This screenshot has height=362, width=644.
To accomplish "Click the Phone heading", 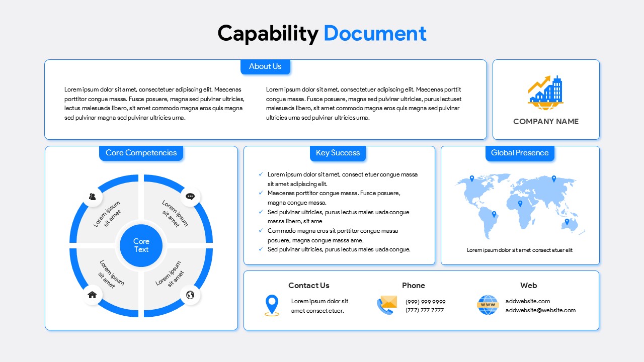I will tap(414, 286).
